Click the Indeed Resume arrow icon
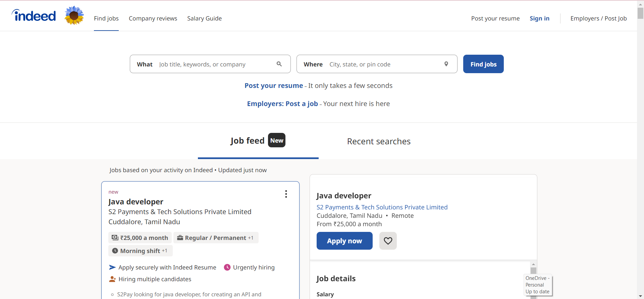The width and height of the screenshot is (644, 299). [x=112, y=267]
